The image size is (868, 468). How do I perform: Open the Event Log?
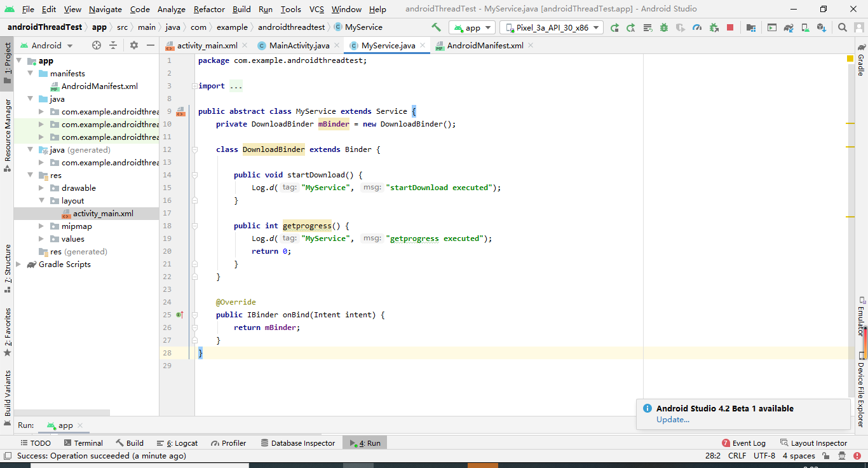(x=744, y=443)
